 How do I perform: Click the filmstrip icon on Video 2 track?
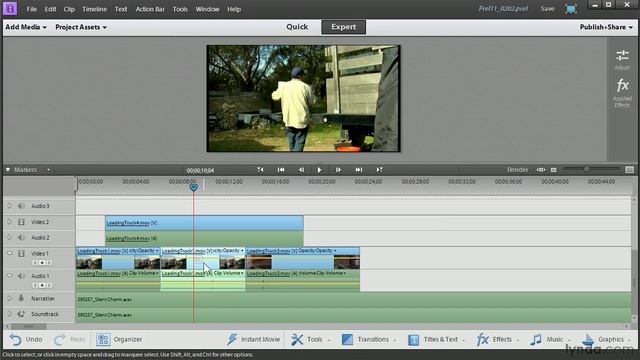click(21, 222)
